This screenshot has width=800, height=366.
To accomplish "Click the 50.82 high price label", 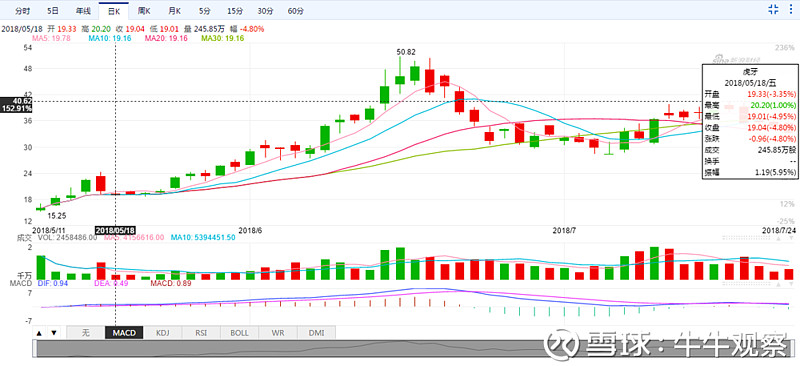I will point(406,52).
